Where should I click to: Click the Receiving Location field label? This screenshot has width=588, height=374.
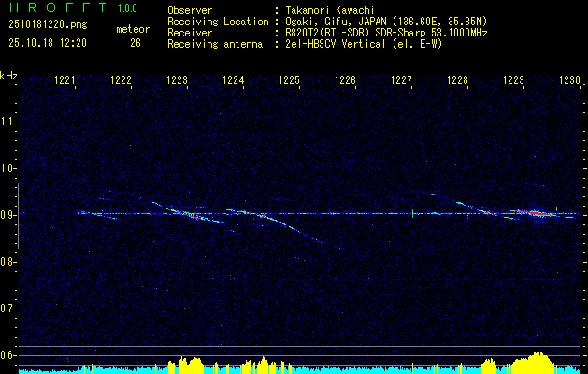tap(218, 22)
